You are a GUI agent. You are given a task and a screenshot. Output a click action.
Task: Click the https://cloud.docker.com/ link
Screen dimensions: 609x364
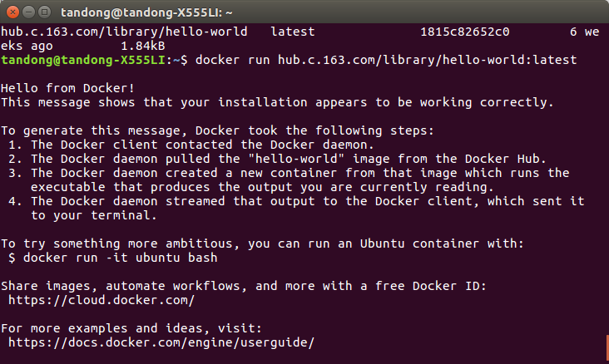click(101, 300)
